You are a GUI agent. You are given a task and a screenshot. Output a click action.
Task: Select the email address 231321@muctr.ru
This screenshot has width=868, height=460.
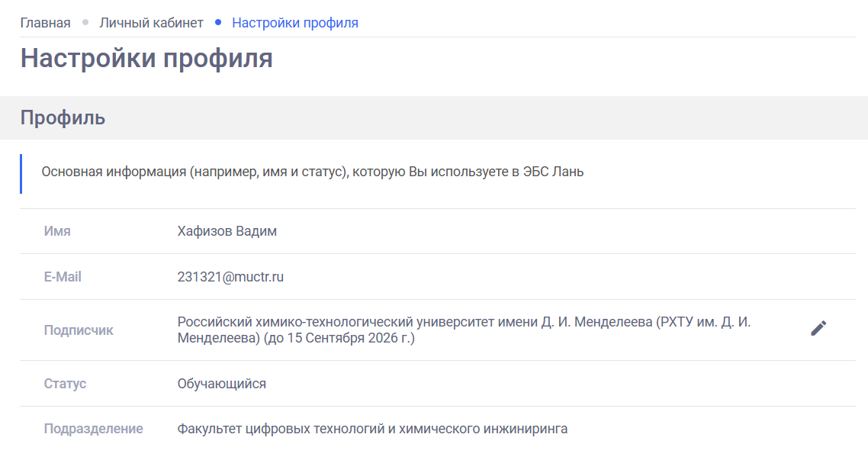point(230,276)
